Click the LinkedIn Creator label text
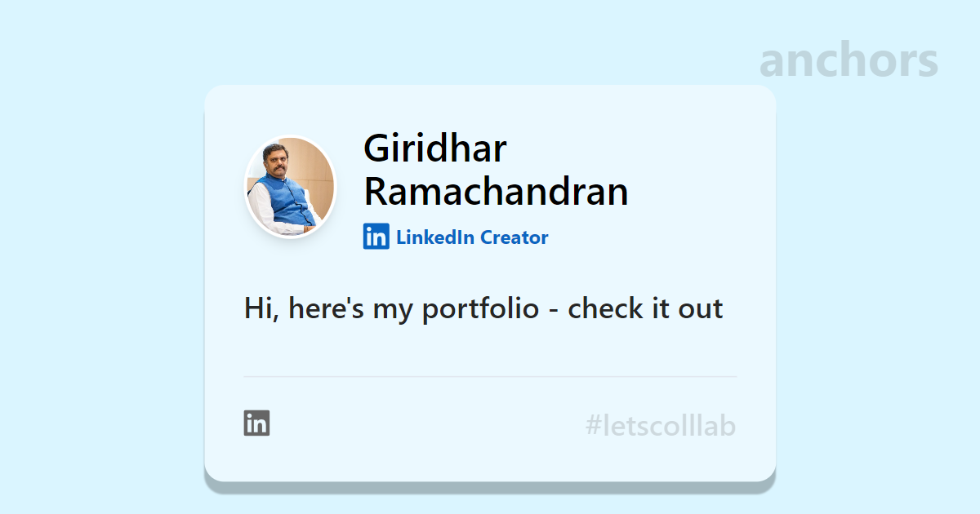980x514 pixels. coord(472,237)
